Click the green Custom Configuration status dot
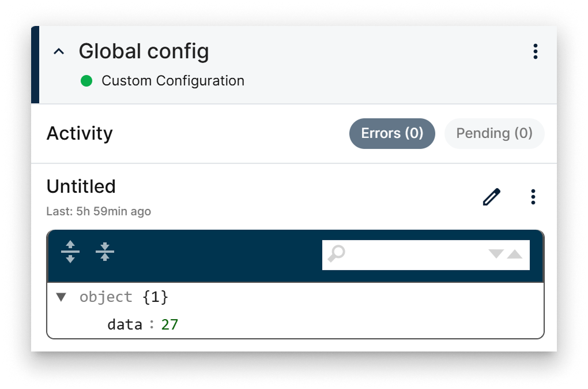The height and width of the screenshot is (389, 588). pyautogui.click(x=86, y=81)
